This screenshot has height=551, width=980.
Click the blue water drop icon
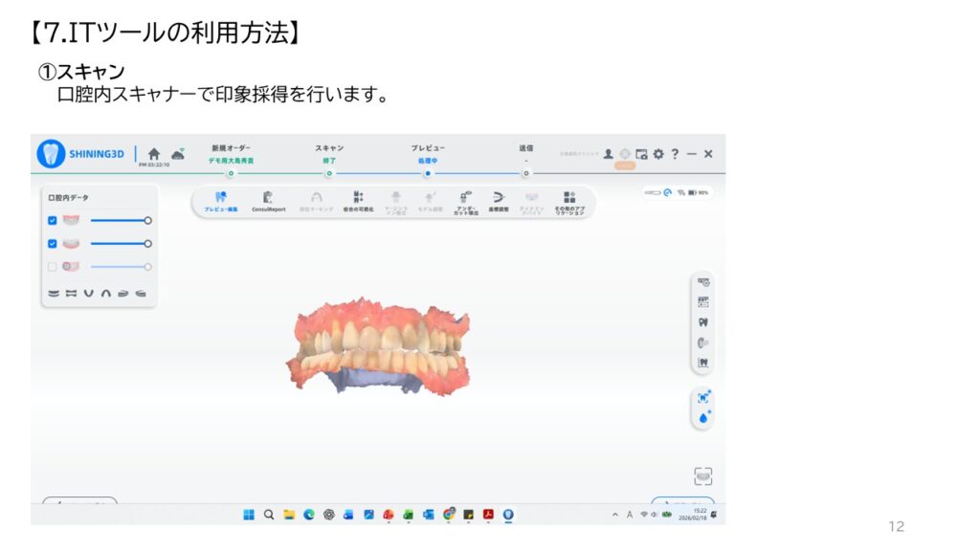coord(703,417)
